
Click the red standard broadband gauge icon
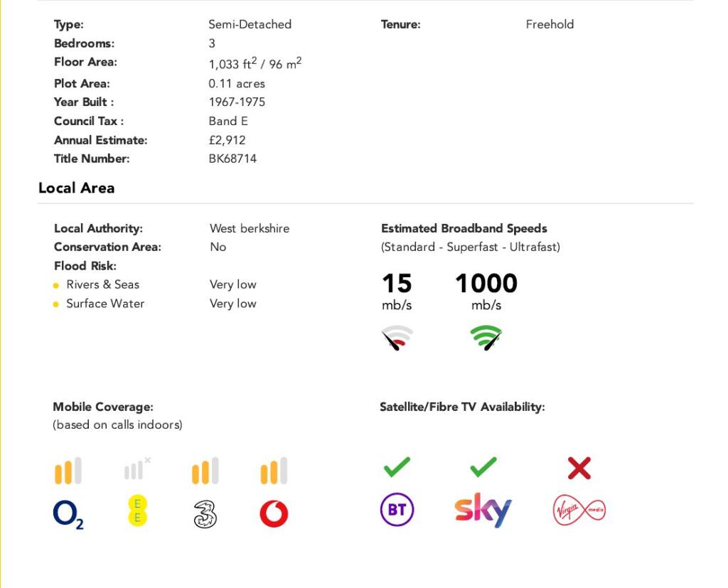pos(397,338)
